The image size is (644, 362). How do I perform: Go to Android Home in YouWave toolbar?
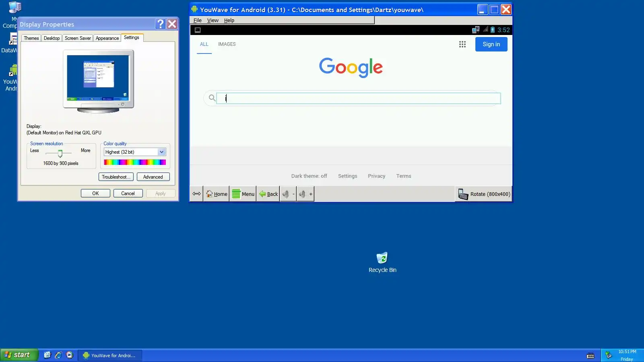tap(217, 194)
